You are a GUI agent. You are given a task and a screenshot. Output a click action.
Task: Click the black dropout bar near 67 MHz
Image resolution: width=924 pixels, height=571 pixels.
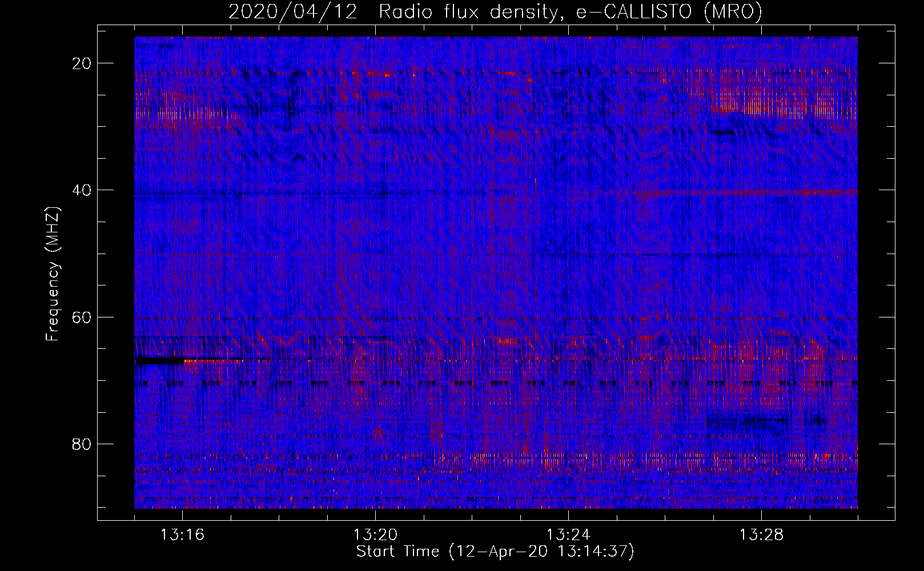click(159, 360)
